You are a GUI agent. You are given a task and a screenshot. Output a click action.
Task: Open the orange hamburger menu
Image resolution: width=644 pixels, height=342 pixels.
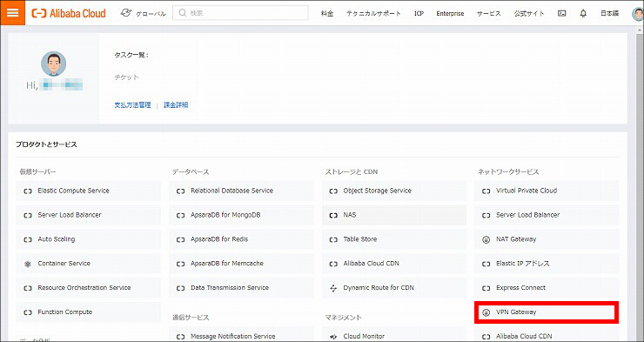pyautogui.click(x=12, y=13)
